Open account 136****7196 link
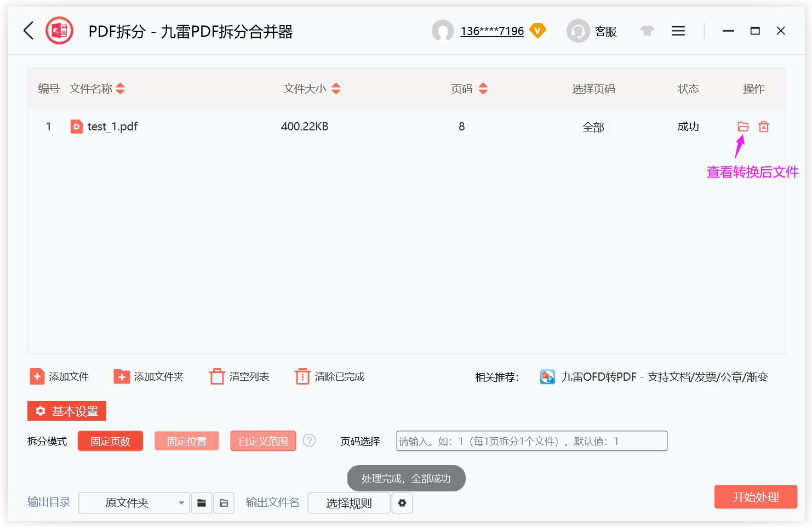The image size is (812, 527). (492, 31)
